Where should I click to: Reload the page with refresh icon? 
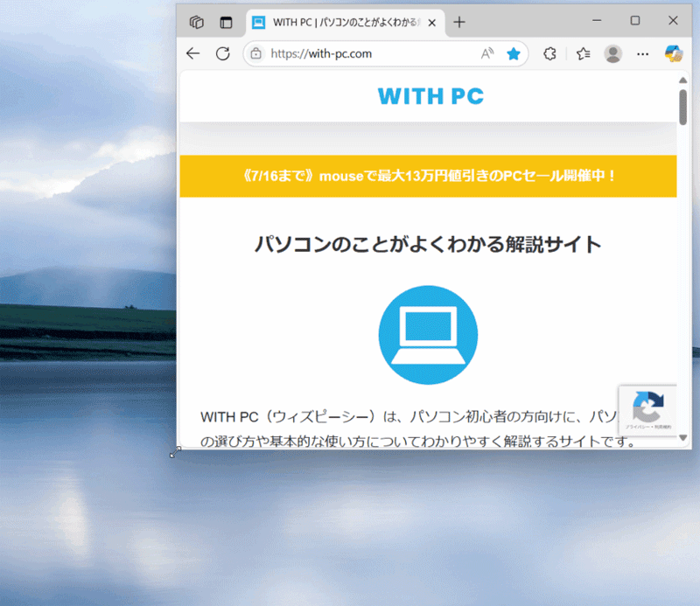pos(223,53)
